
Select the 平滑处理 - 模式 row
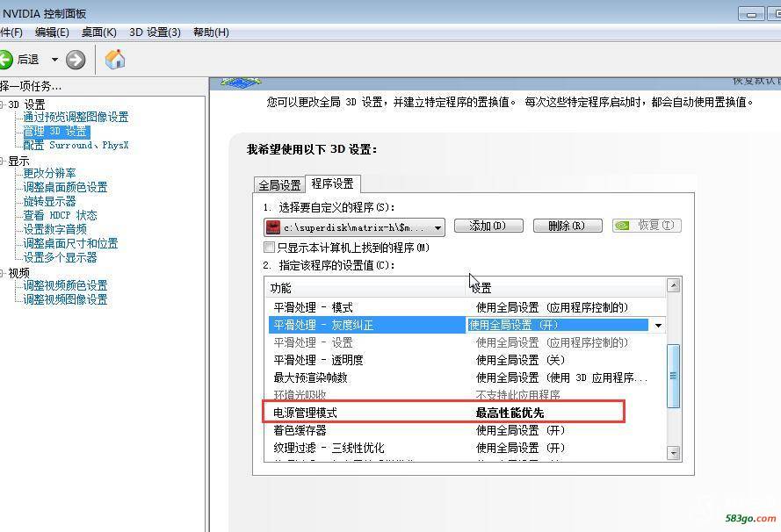pos(466,307)
